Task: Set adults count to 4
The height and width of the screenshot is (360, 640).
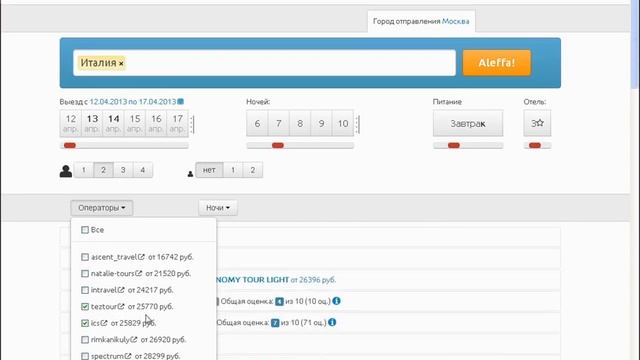Action: tap(142, 170)
